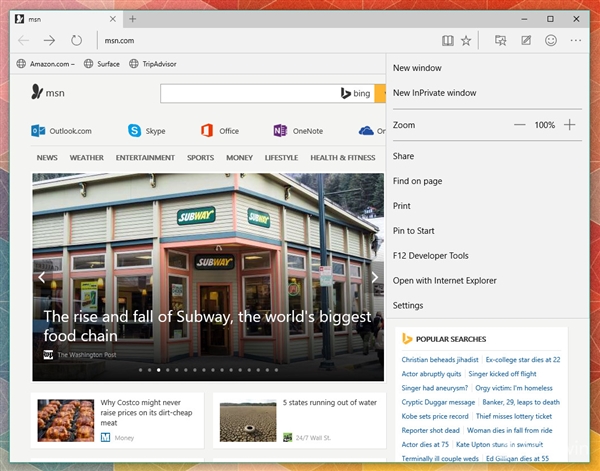Screen dimensions: 600x471
Task: Select New InPrivate window menu item
Action: point(434,93)
